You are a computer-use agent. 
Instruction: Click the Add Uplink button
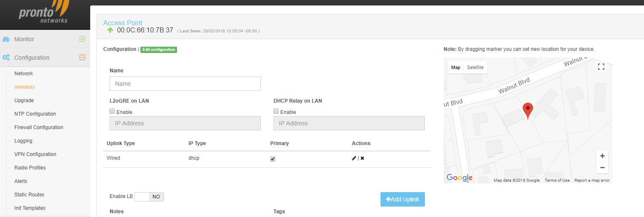402,199
